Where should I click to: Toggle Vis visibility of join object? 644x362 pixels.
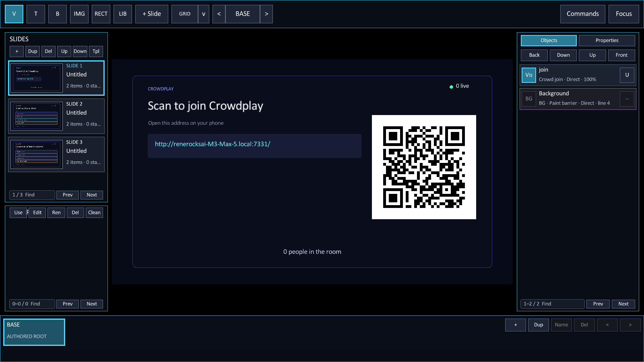(x=529, y=75)
